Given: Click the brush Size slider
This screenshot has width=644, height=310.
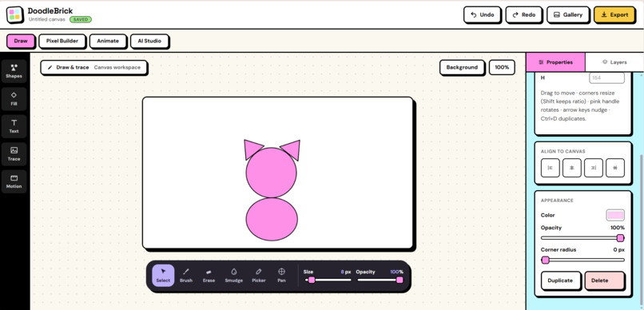Looking at the screenshot, I should pyautogui.click(x=328, y=280).
